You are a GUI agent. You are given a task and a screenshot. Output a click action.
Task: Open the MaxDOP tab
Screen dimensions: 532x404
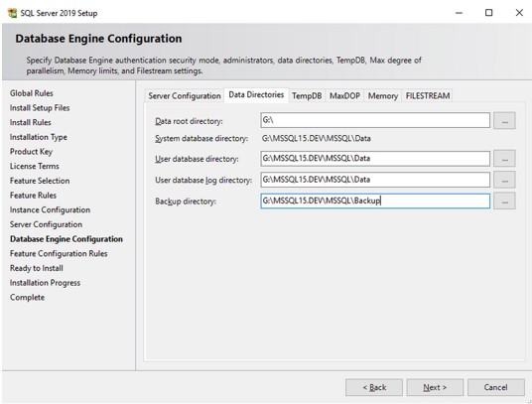344,96
